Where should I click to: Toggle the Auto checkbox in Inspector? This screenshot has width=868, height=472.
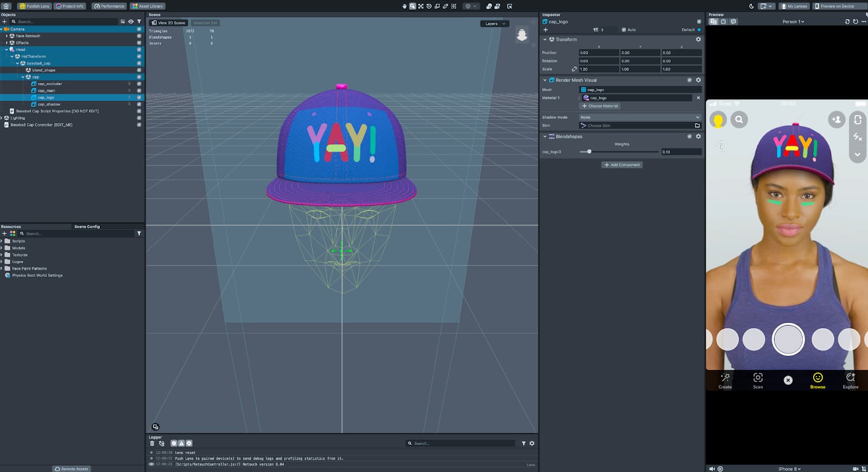(624, 30)
